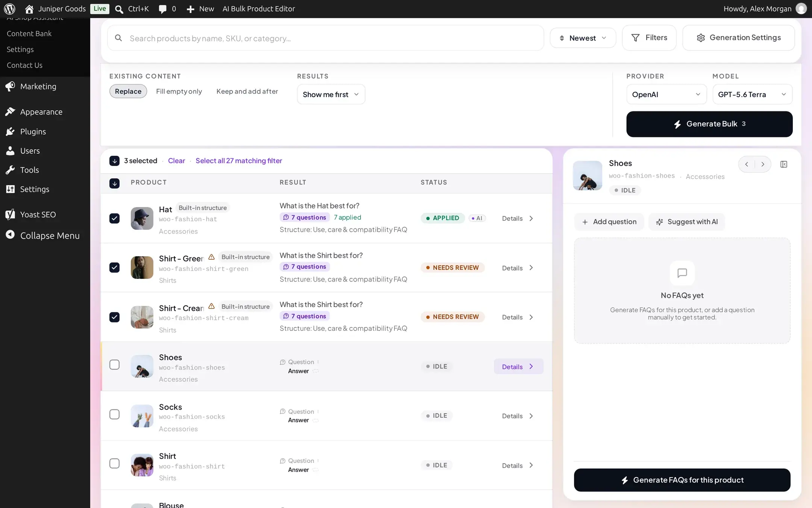Open the GPT-5.6 Terra model dropdown
Image resolution: width=812 pixels, height=508 pixels.
click(752, 94)
